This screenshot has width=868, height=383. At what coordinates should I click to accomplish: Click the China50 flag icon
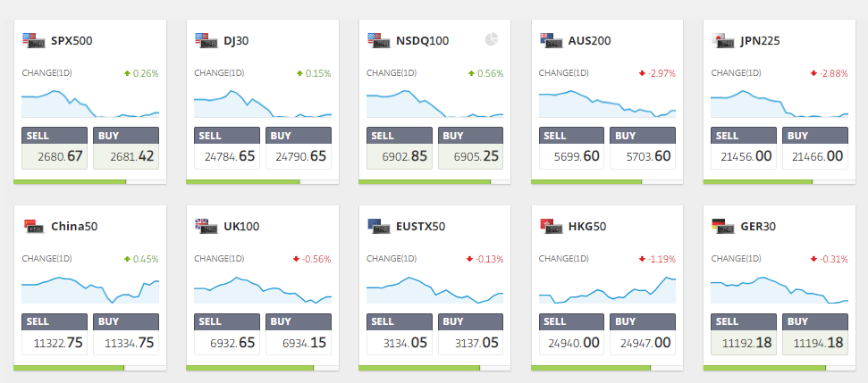coord(33,226)
